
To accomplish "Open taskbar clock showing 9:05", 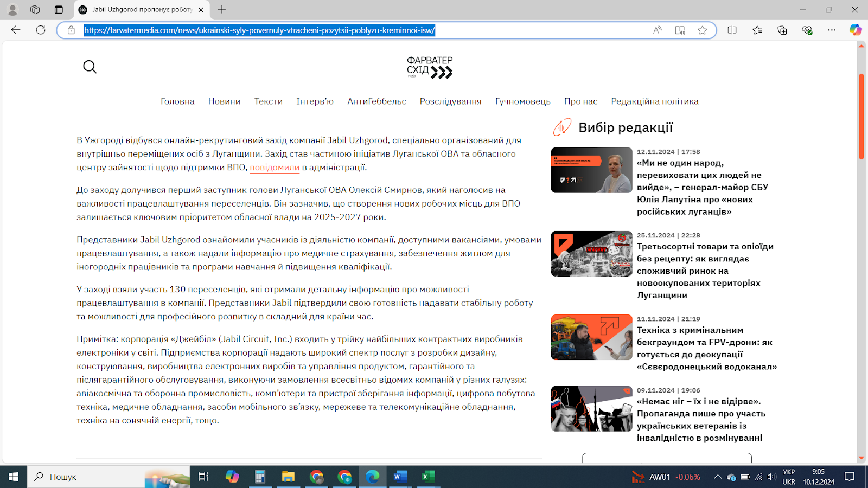I will (819, 477).
